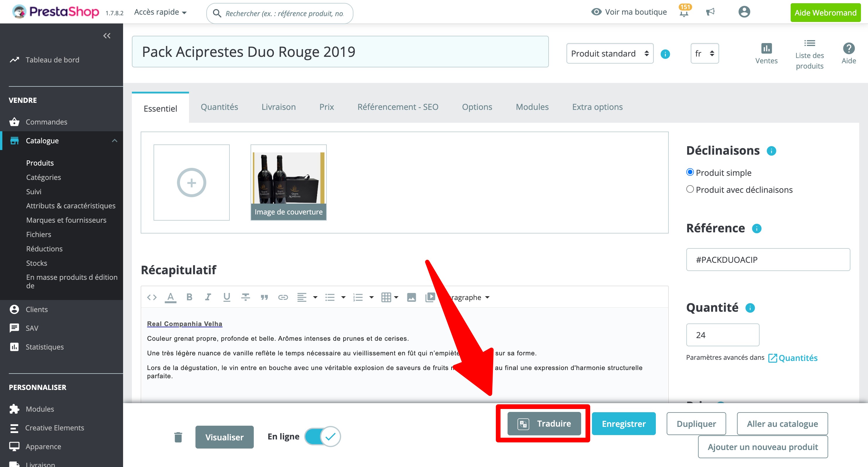Switch to the Livraison tab
This screenshot has width=868, height=467.
(278, 107)
